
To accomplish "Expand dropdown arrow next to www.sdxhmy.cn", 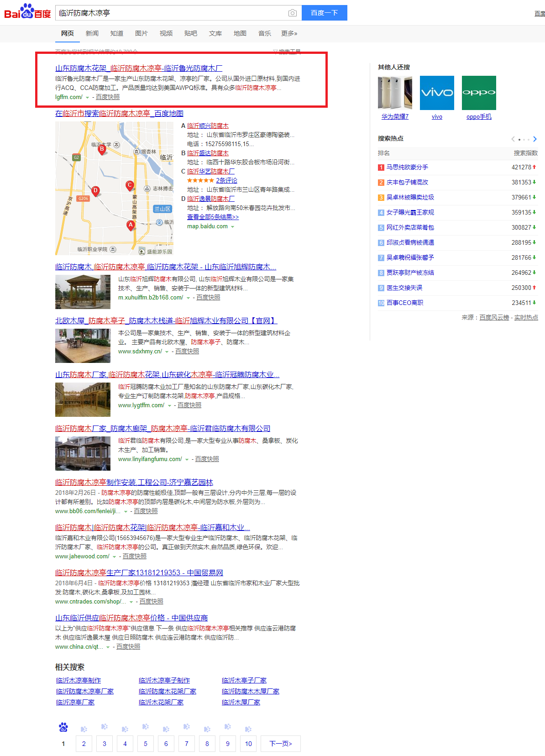I will [167, 352].
